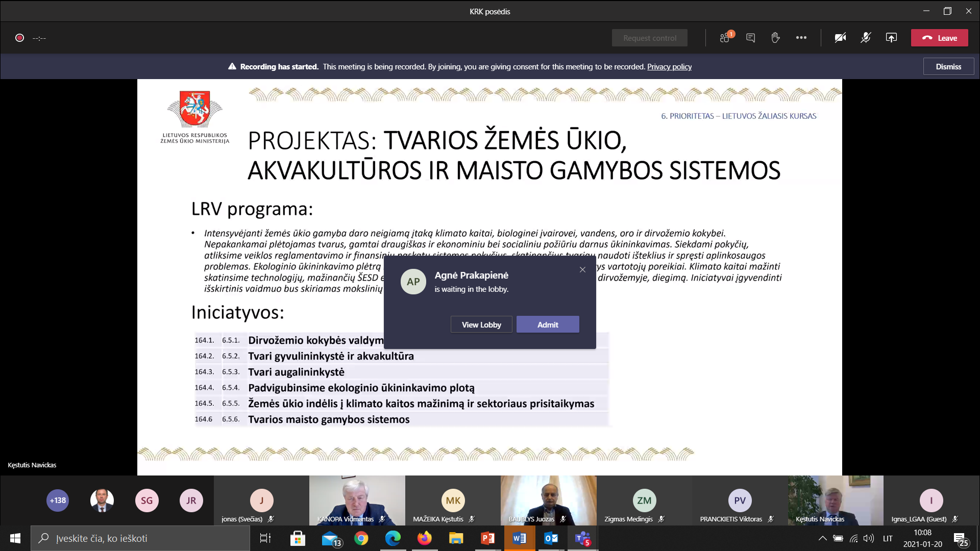Dismiss the recording notification banner

click(948, 67)
